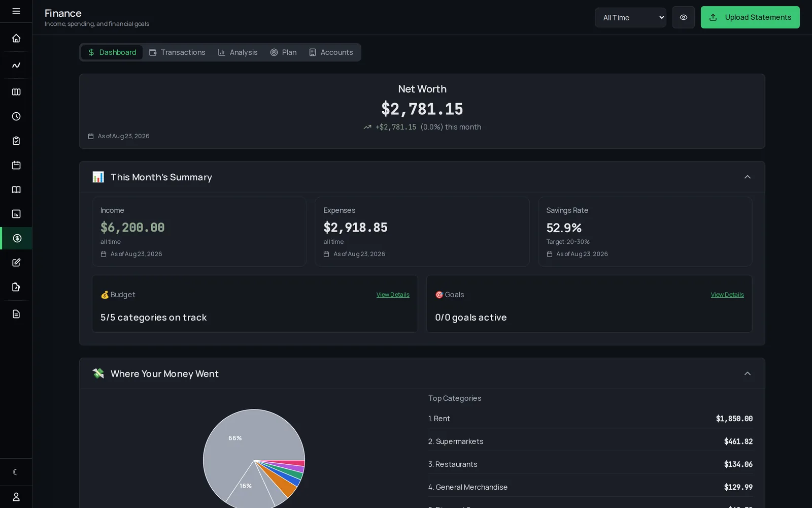Open the All Time period dropdown
The image size is (812, 508).
(630, 17)
